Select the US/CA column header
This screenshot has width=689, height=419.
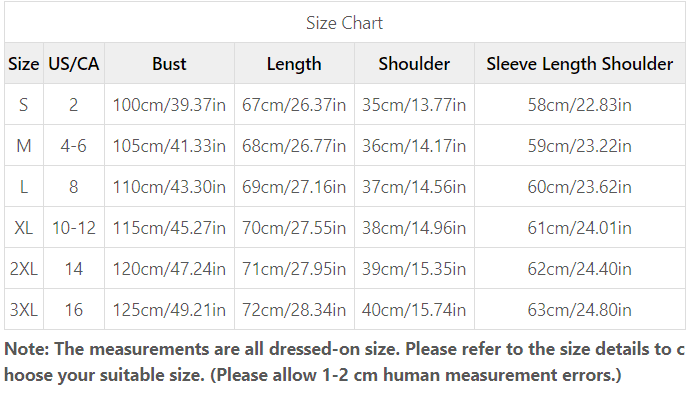point(74,64)
